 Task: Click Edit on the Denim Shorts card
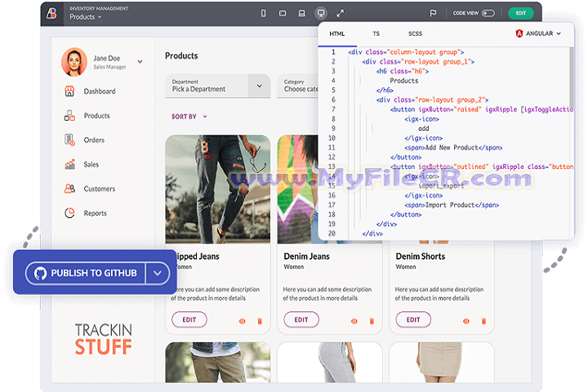pyautogui.click(x=413, y=319)
